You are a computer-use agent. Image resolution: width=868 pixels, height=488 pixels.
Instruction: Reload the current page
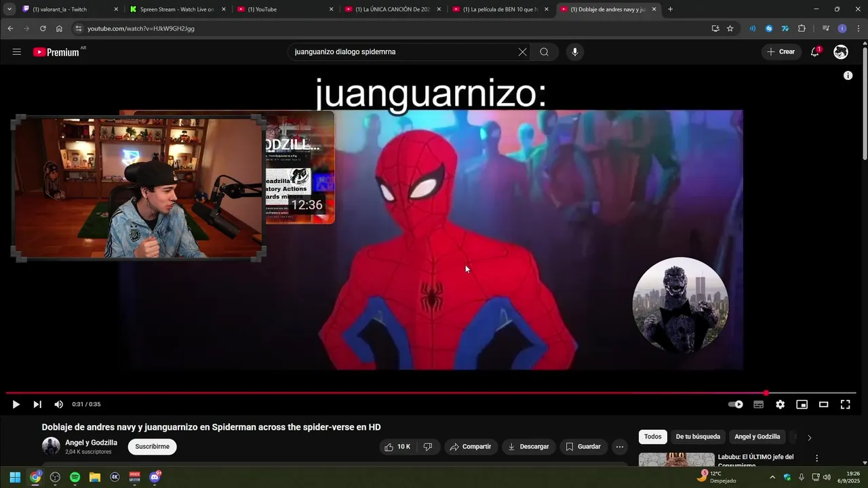pyautogui.click(x=43, y=28)
